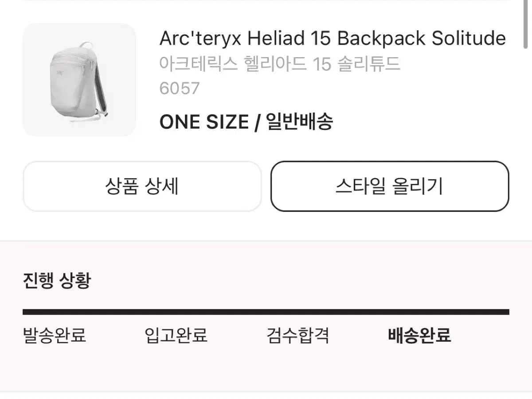
Task: Tap the 진행 상황 section heading
Action: (x=57, y=281)
